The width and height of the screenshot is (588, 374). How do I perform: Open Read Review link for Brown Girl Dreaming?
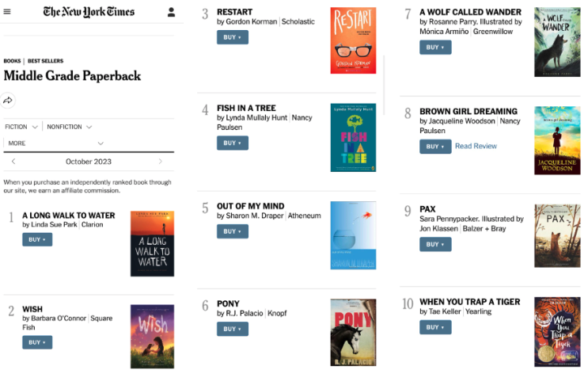coord(476,146)
